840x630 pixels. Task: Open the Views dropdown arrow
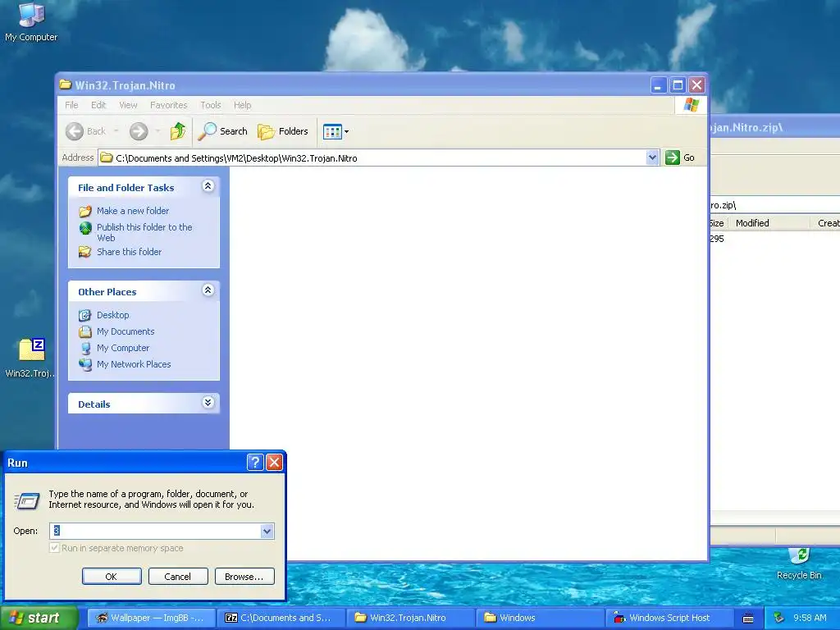click(347, 131)
